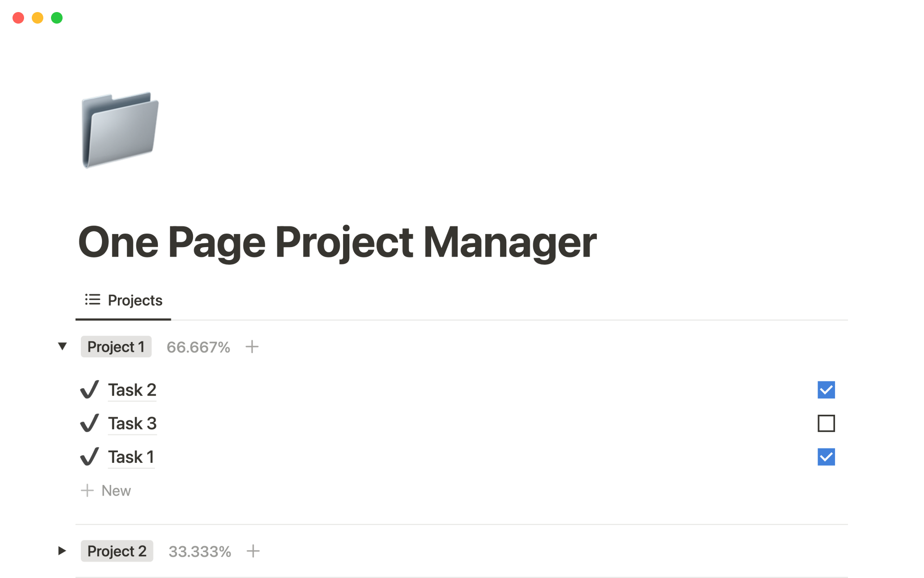Select the Projects view tab
The image size is (924, 578).
(x=124, y=300)
